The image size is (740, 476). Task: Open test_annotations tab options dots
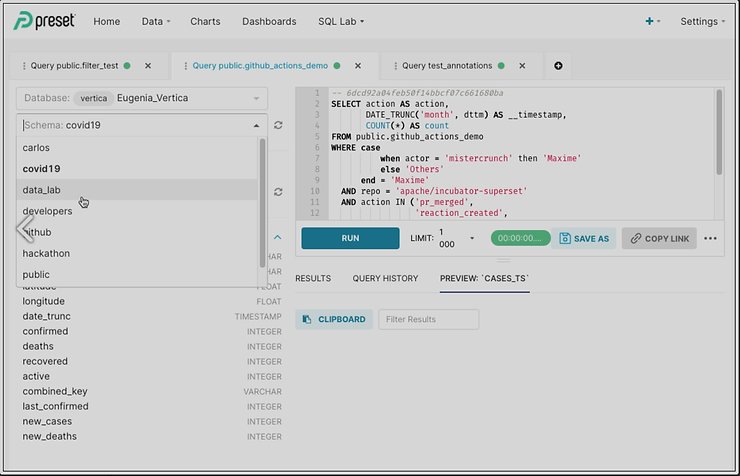point(395,66)
